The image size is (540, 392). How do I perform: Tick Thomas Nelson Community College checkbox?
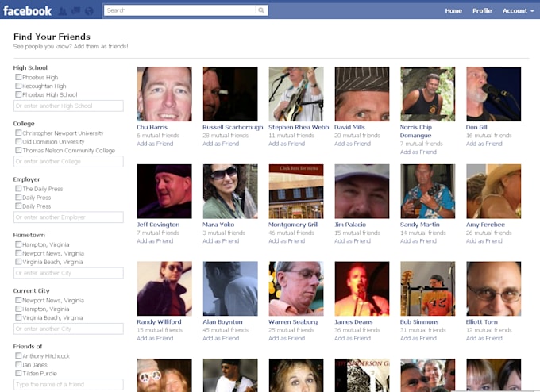click(x=18, y=150)
